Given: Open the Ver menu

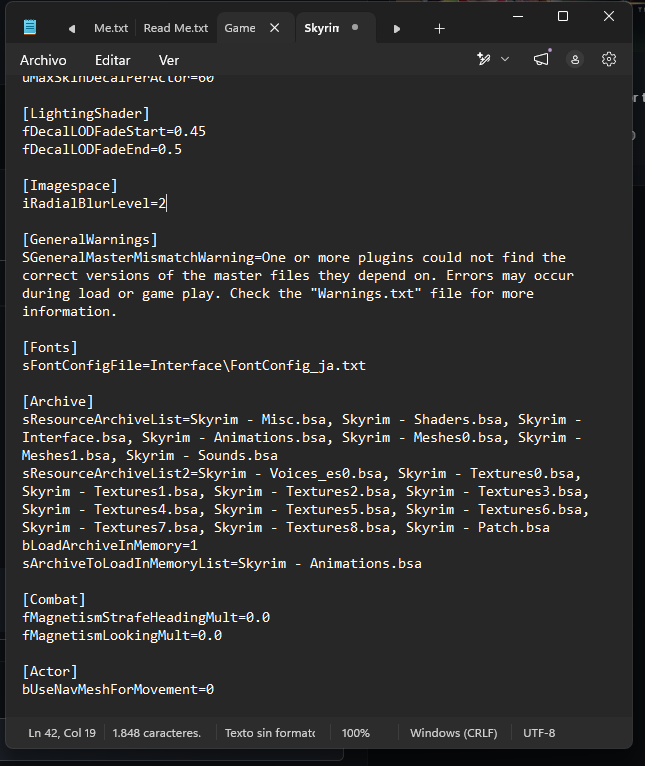Looking at the screenshot, I should click(169, 60).
